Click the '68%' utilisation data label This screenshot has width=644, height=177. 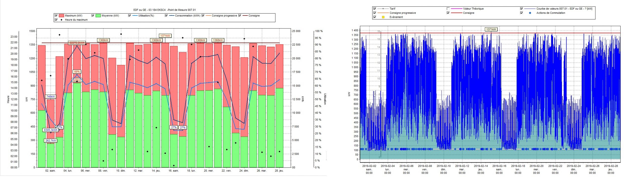tap(77, 72)
